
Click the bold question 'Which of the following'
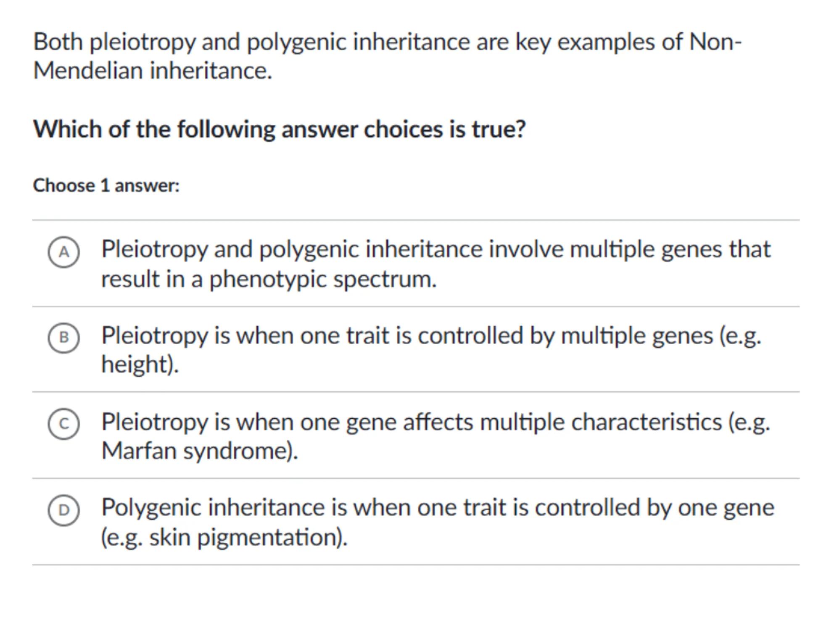point(279,129)
